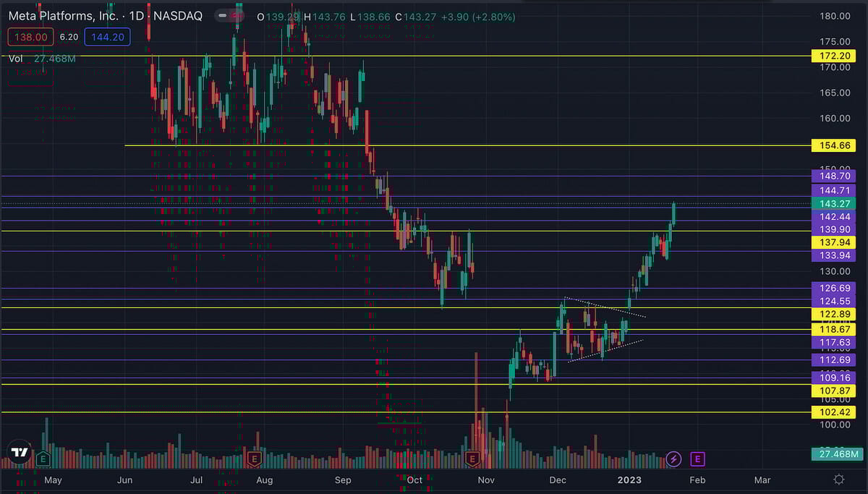Click the 27.468M volume label on price axis
The image size is (868, 494).
tap(837, 454)
